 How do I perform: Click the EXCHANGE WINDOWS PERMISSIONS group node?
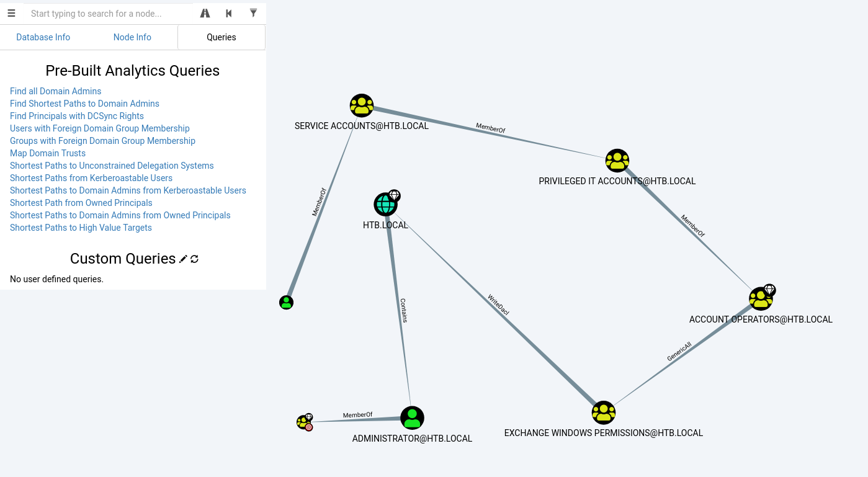[x=603, y=412]
